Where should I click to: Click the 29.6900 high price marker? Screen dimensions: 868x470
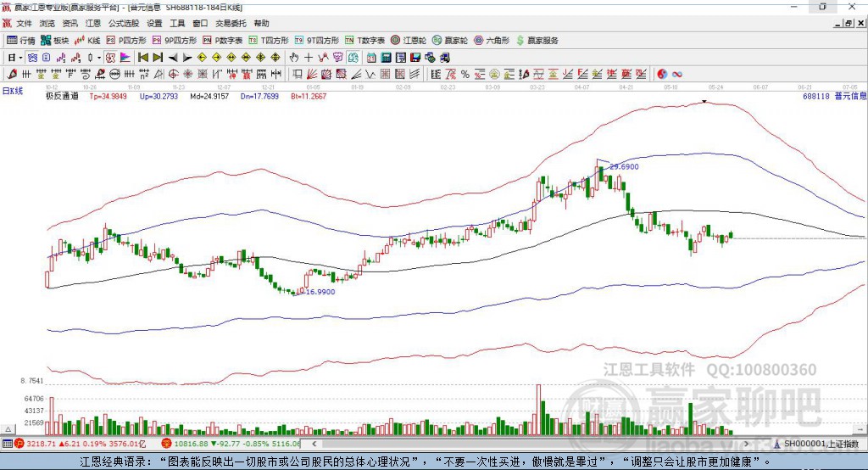[624, 166]
